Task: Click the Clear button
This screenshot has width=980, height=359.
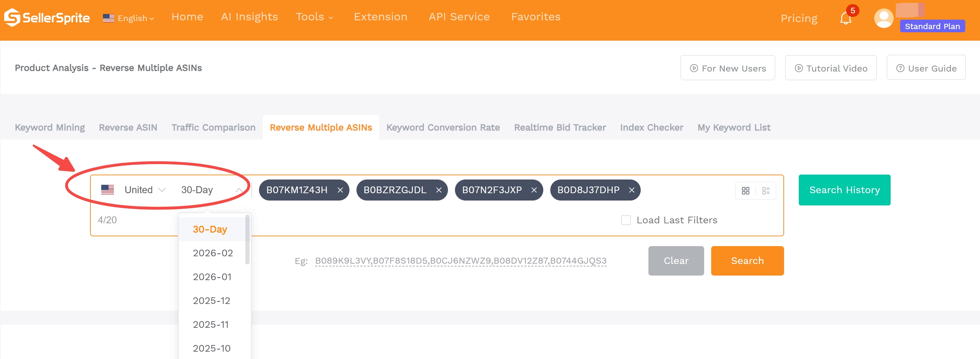Action: coord(676,261)
